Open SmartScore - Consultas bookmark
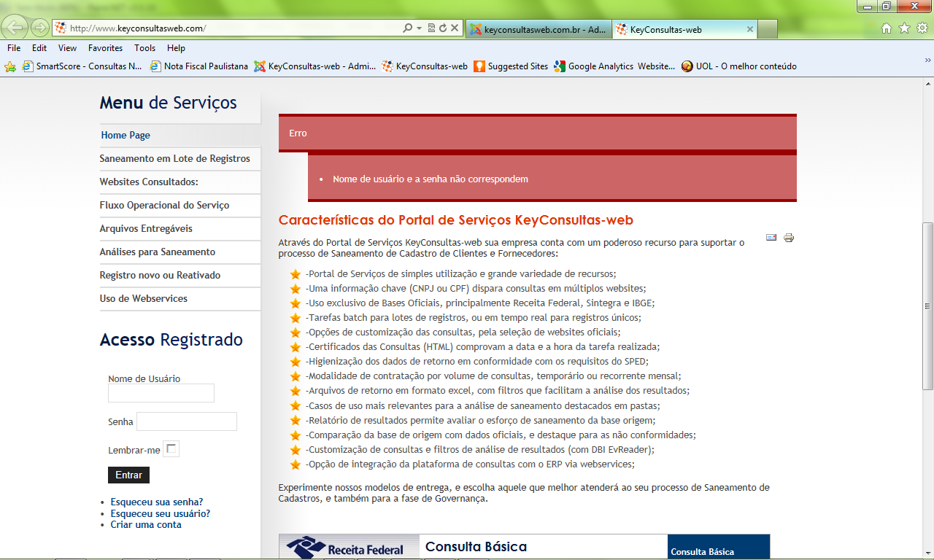 point(82,66)
